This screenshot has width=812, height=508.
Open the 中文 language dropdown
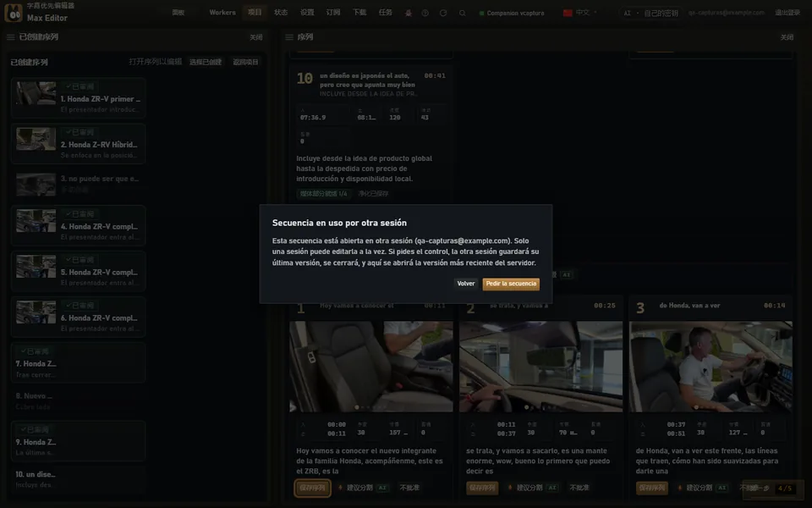click(x=580, y=13)
